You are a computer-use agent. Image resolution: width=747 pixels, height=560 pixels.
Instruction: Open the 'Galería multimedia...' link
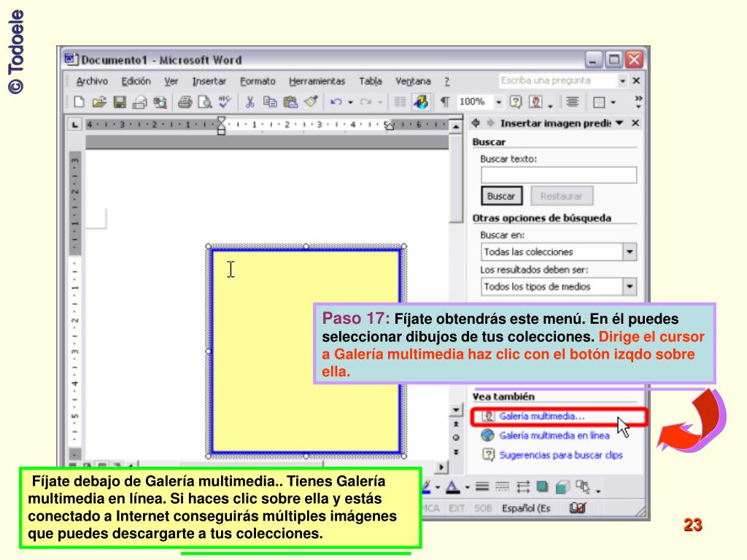(x=542, y=416)
